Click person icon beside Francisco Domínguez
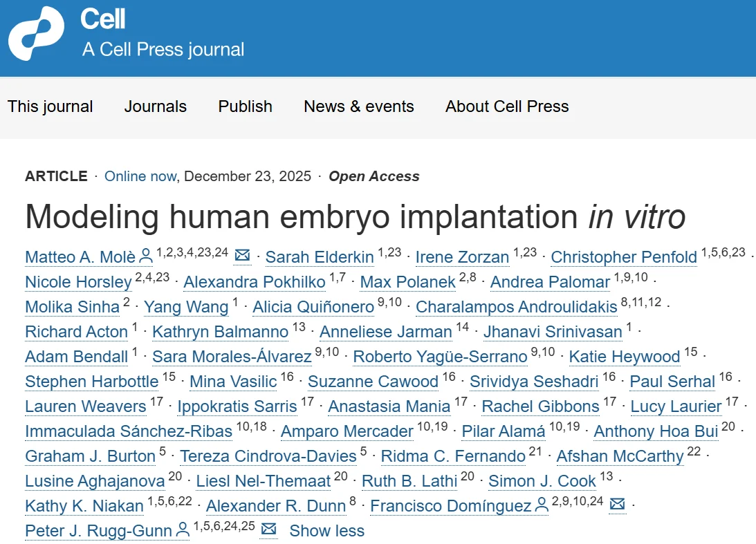 click(x=542, y=505)
